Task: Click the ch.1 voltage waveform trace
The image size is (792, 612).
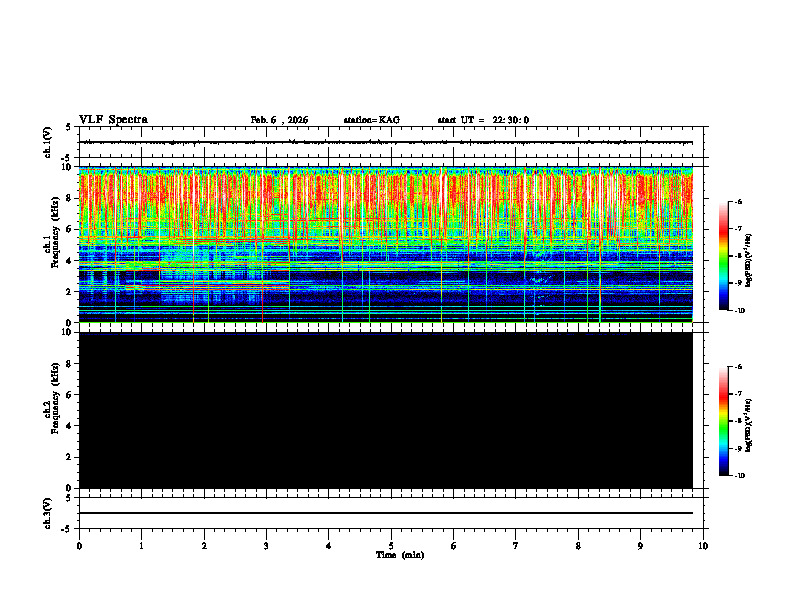Action: click(x=386, y=142)
